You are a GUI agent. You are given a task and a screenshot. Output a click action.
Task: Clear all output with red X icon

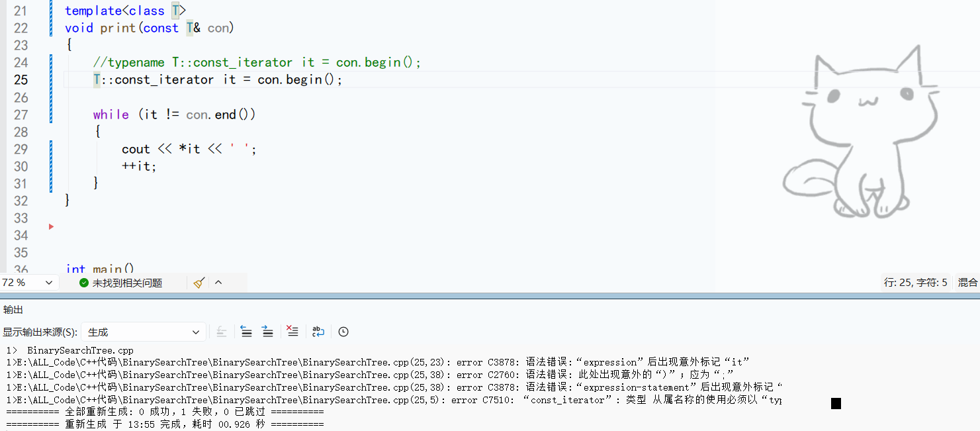click(292, 332)
